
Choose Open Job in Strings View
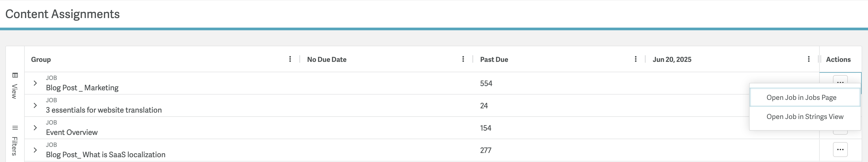[805, 117]
